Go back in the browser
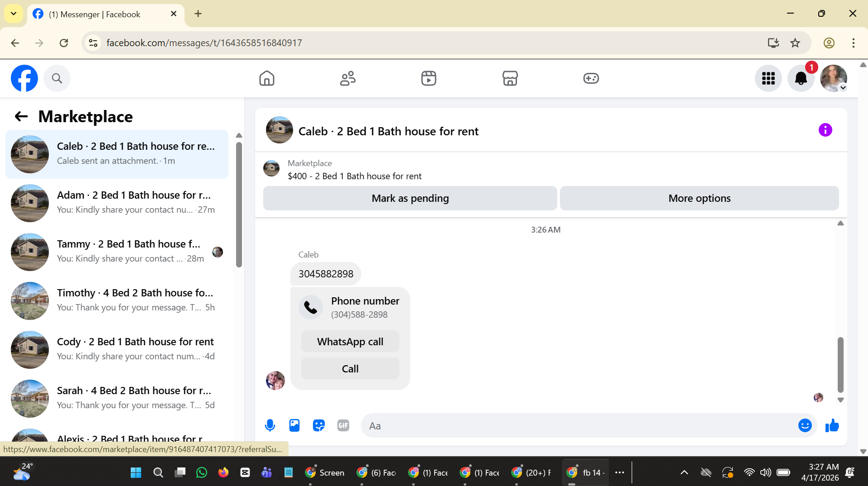The height and width of the screenshot is (486, 868). (15, 43)
